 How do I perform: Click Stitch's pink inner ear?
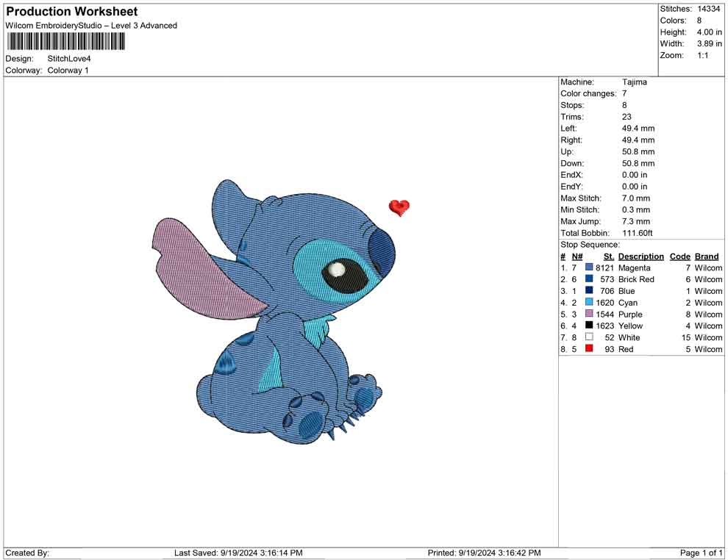point(198,271)
